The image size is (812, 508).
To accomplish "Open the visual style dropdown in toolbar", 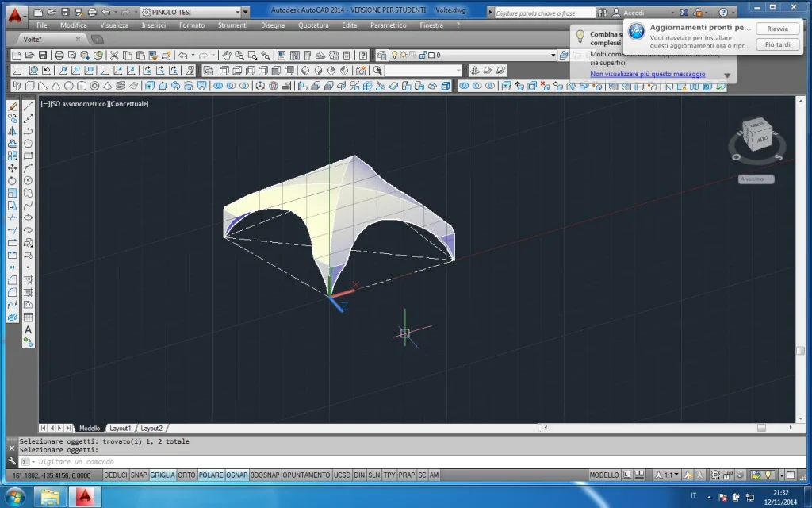I will point(459,71).
